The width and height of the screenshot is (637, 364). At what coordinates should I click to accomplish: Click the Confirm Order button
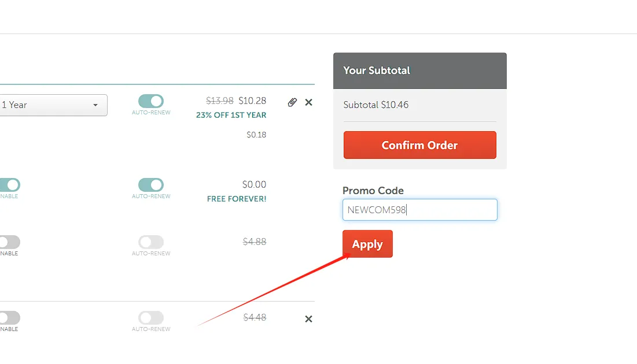tap(419, 145)
